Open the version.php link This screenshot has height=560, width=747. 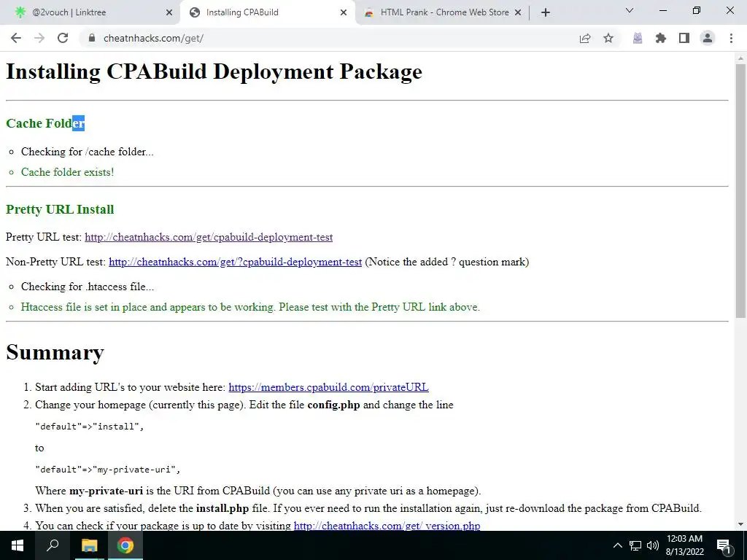pyautogui.click(x=387, y=526)
